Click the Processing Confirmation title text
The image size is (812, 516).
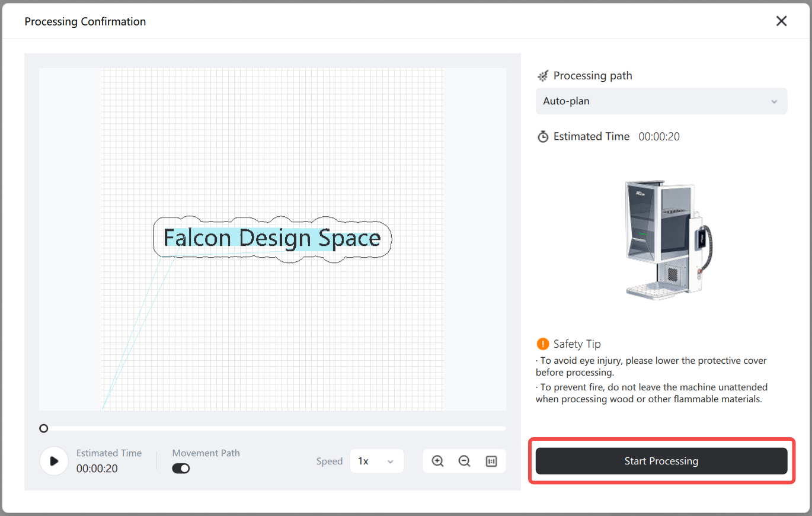(85, 21)
